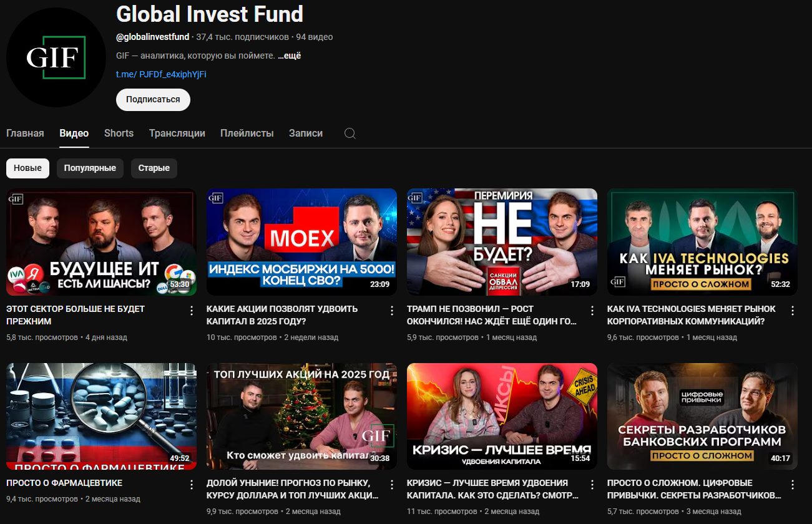The width and height of the screenshot is (812, 524).
Task: Play "ПЕРЕМИРИЯ НЕ БУДЕТ?" thumbnail
Action: (x=502, y=242)
